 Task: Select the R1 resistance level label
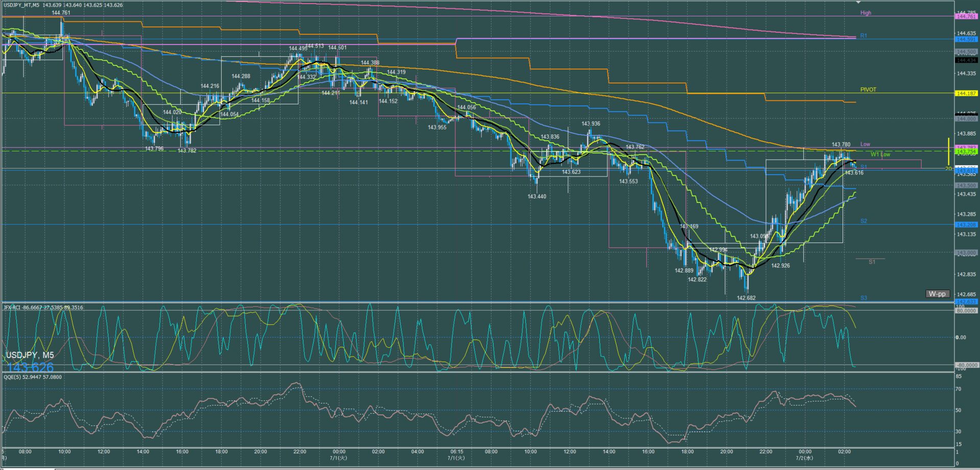[x=864, y=36]
